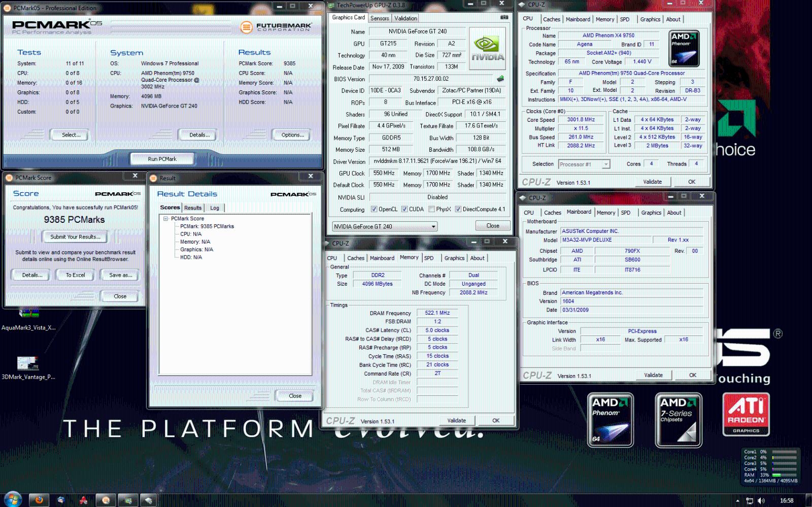Switch to the GPU-Z Validation tab
The height and width of the screenshot is (507, 812).
click(406, 18)
